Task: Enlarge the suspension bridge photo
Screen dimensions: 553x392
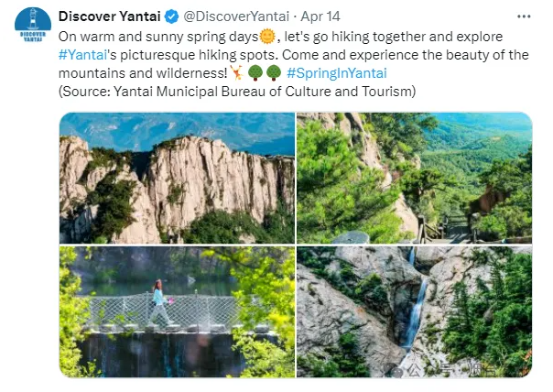Action: tap(177, 311)
